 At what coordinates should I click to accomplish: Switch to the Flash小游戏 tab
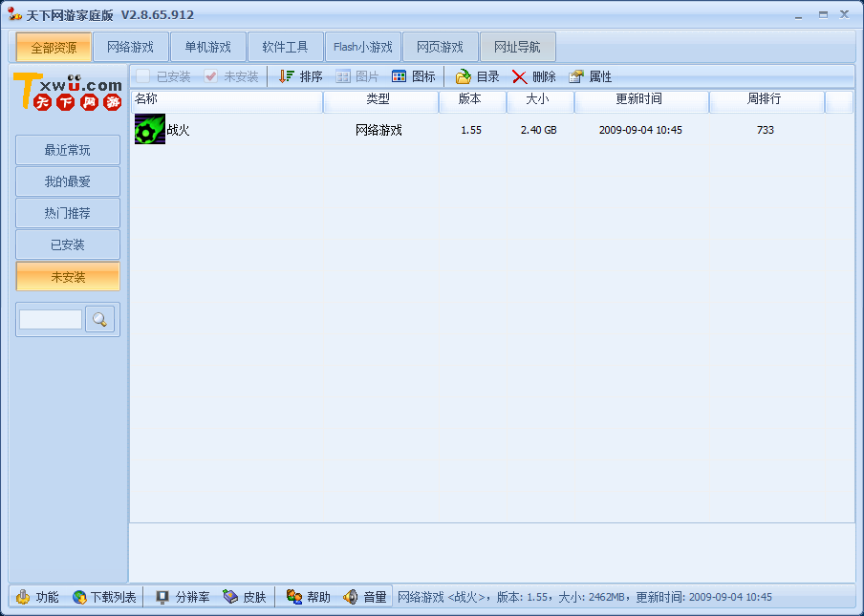(x=362, y=47)
